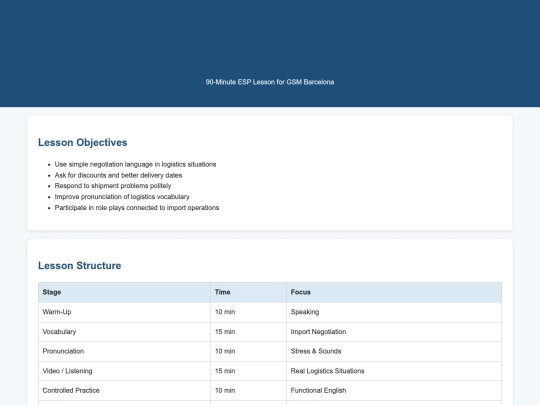Screen dimensions: 540x405
Task: Click the 'Real Logistics Situations' focus cell
Action: (x=394, y=371)
